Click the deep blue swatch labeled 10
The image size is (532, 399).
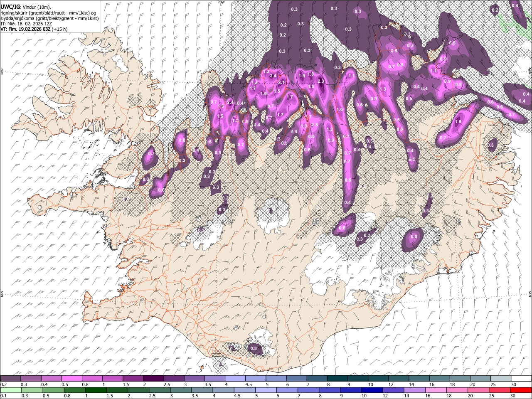coord(372,390)
